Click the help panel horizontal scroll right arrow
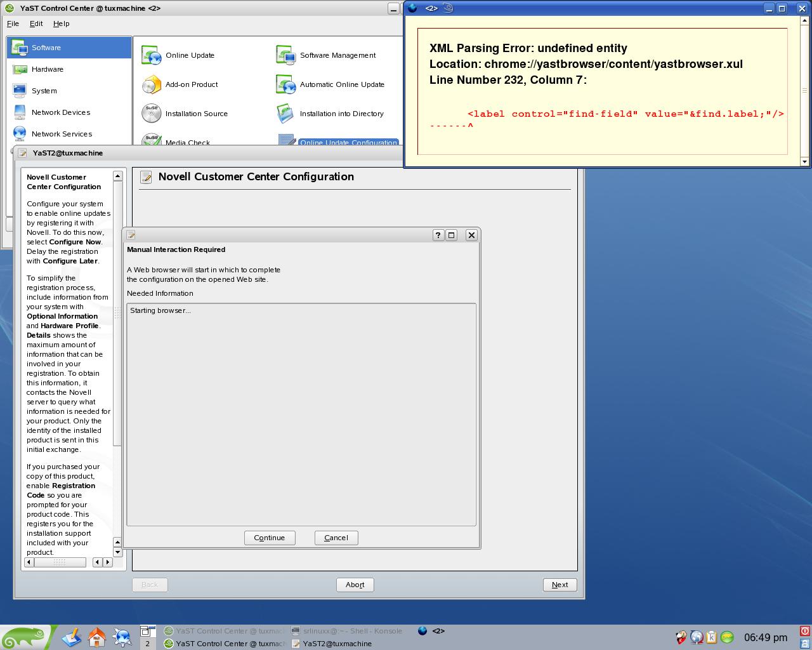Screen dimensions: 812x650 [x=108, y=562]
